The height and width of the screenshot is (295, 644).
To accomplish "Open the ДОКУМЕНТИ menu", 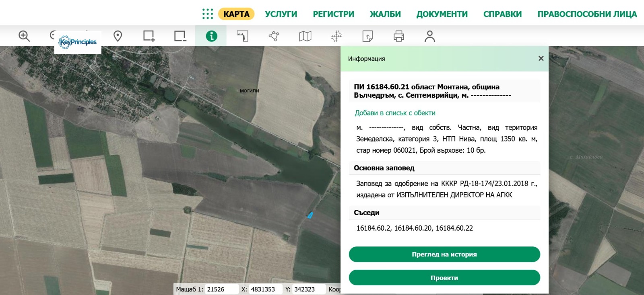I will pyautogui.click(x=442, y=14).
